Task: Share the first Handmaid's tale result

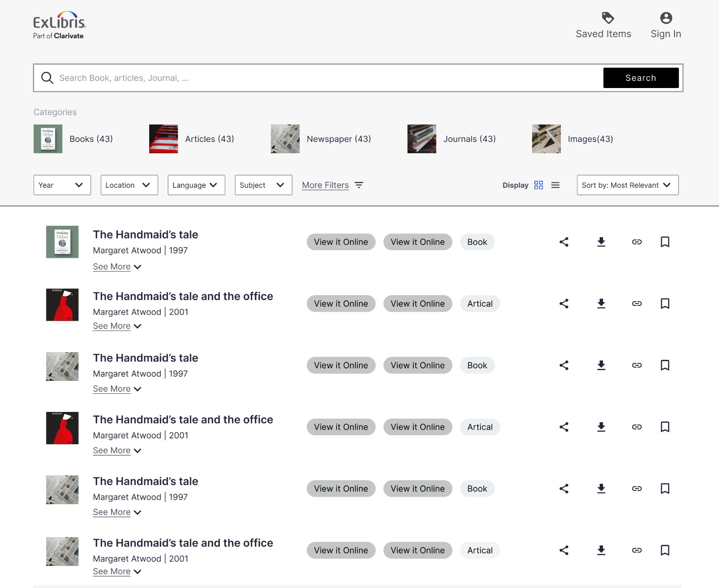Action: pyautogui.click(x=564, y=242)
